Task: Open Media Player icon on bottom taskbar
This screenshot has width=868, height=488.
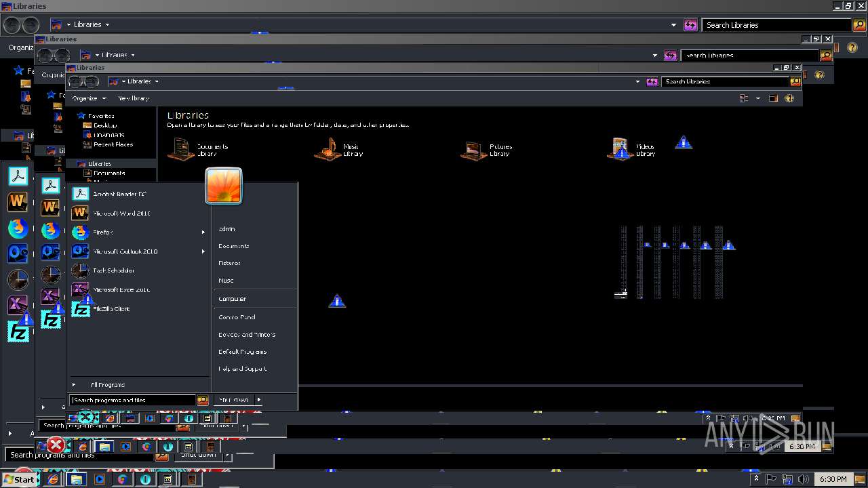Action: [x=99, y=479]
